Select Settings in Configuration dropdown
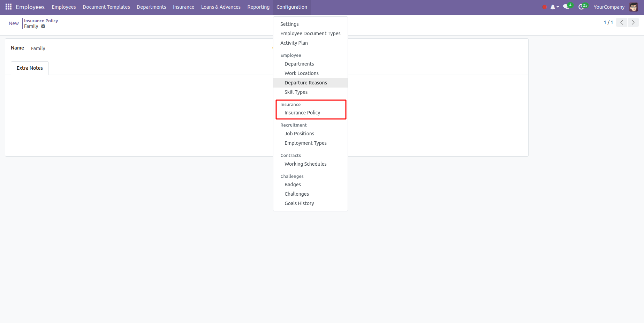The image size is (644, 323). click(x=310, y=24)
